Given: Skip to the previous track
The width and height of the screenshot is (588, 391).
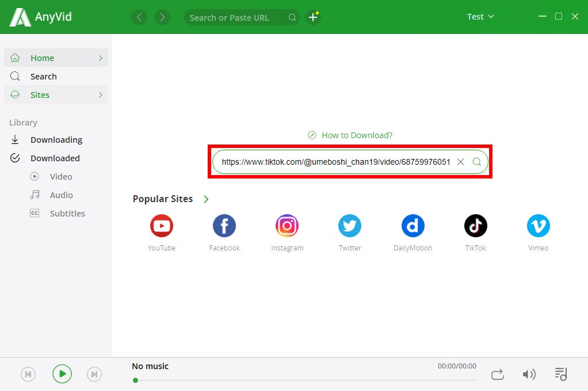Looking at the screenshot, I should [x=28, y=374].
